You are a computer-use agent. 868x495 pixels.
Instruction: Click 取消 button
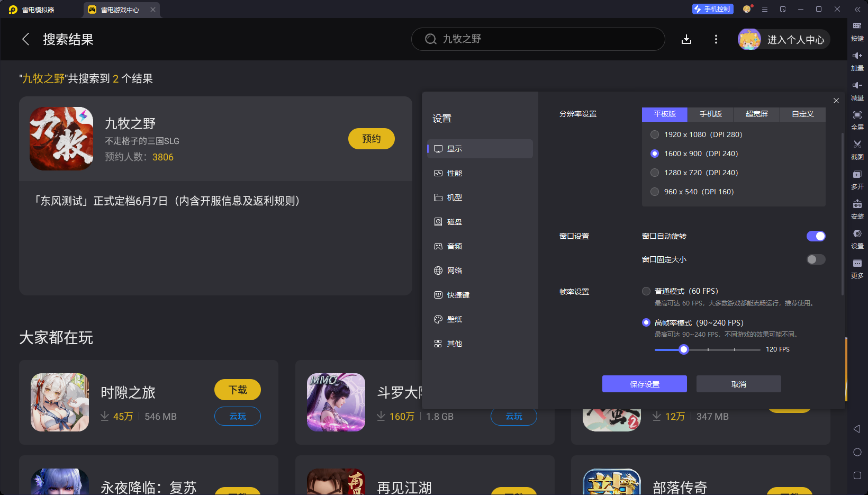tap(739, 384)
